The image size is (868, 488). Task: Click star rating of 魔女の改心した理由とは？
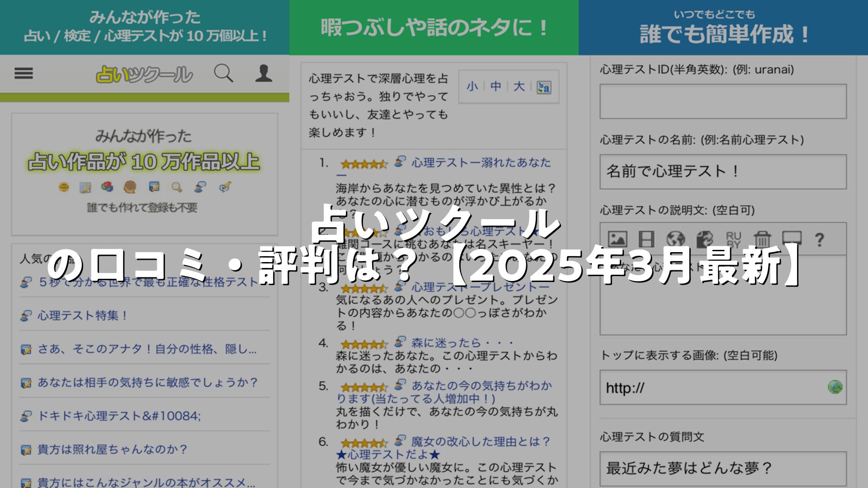(x=364, y=443)
